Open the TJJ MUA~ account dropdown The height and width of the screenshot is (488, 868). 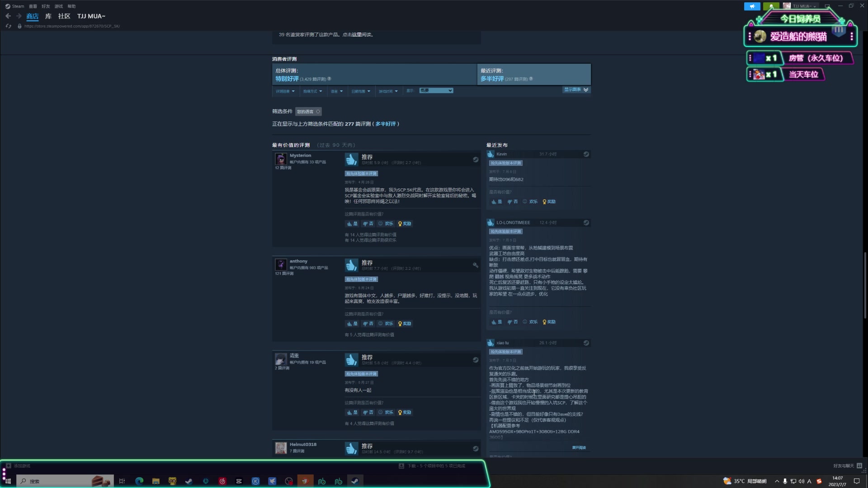(805, 6)
